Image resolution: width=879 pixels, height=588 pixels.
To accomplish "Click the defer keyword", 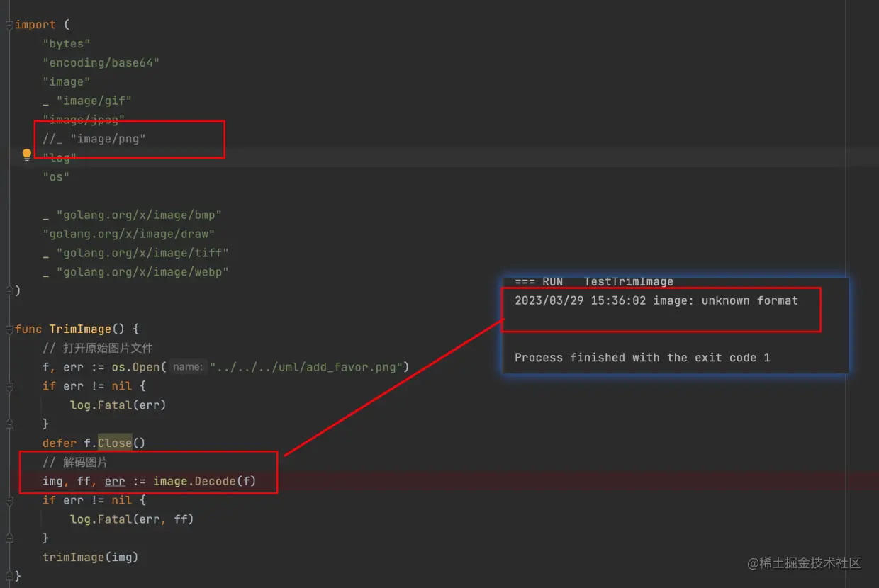I will point(60,443).
